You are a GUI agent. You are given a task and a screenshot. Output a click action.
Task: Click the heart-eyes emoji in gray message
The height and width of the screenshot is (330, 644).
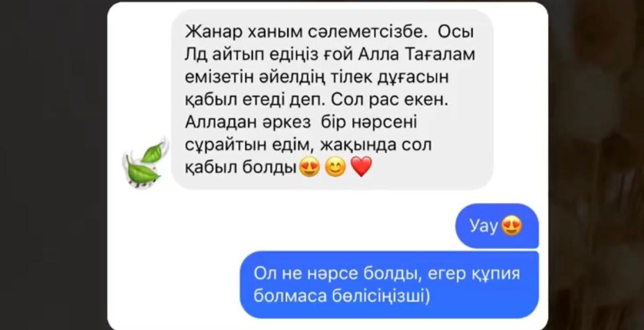pyautogui.click(x=310, y=167)
